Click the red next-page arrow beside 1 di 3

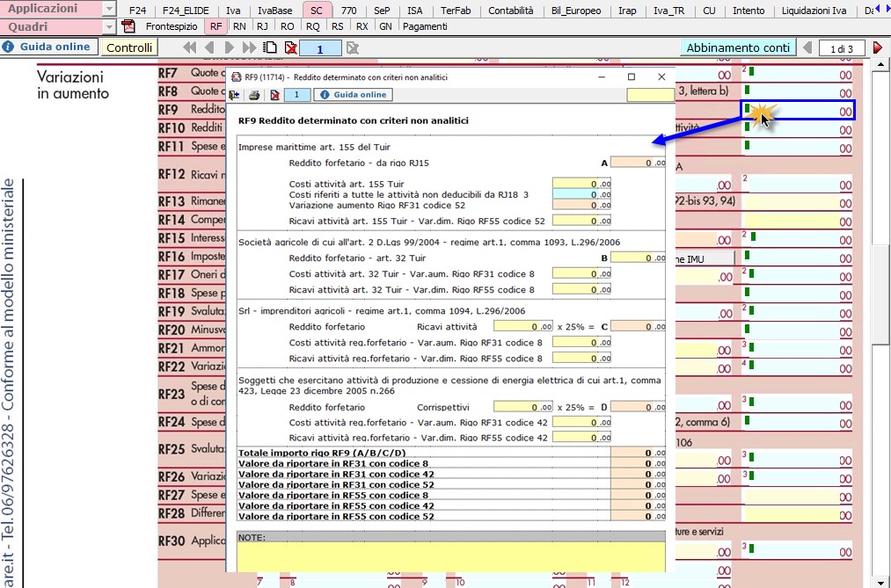tap(878, 47)
